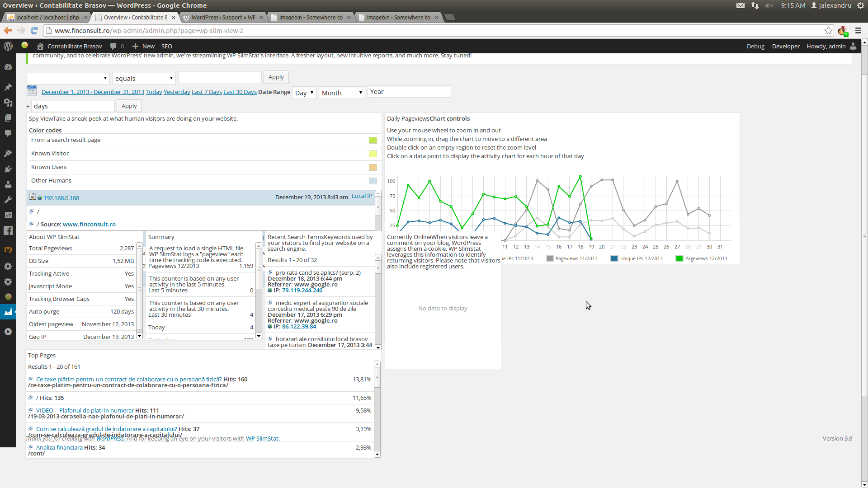Click Apply next to days field

tap(129, 106)
